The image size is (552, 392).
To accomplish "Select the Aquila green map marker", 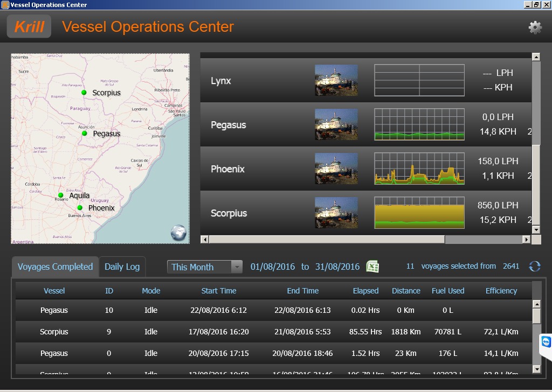I will click(61, 195).
